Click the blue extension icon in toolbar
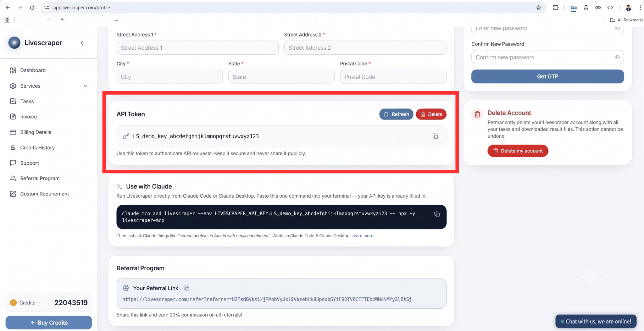This screenshot has width=644, height=331. click(x=574, y=8)
